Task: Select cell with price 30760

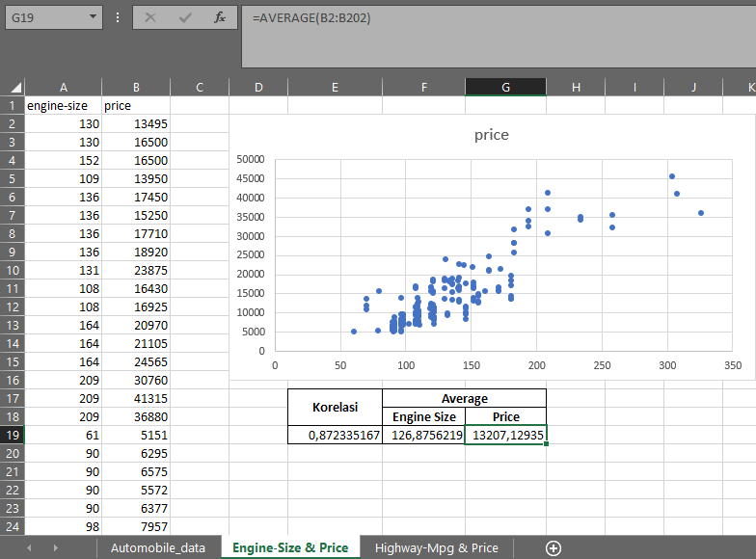Action: (136, 380)
